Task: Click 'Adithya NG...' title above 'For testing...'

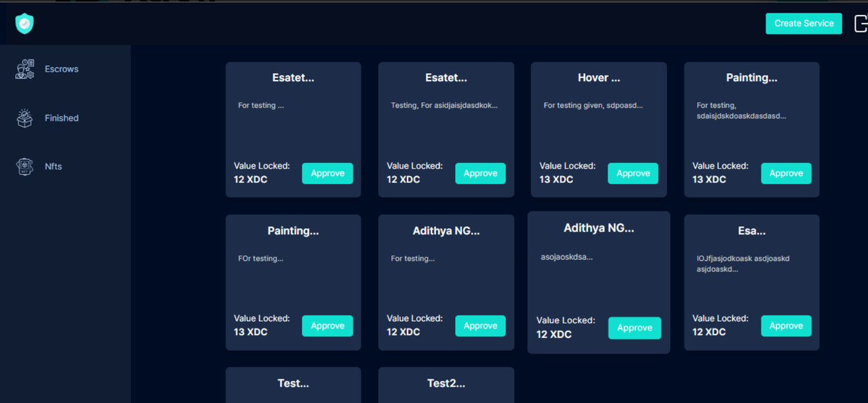Action: pyautogui.click(x=446, y=231)
